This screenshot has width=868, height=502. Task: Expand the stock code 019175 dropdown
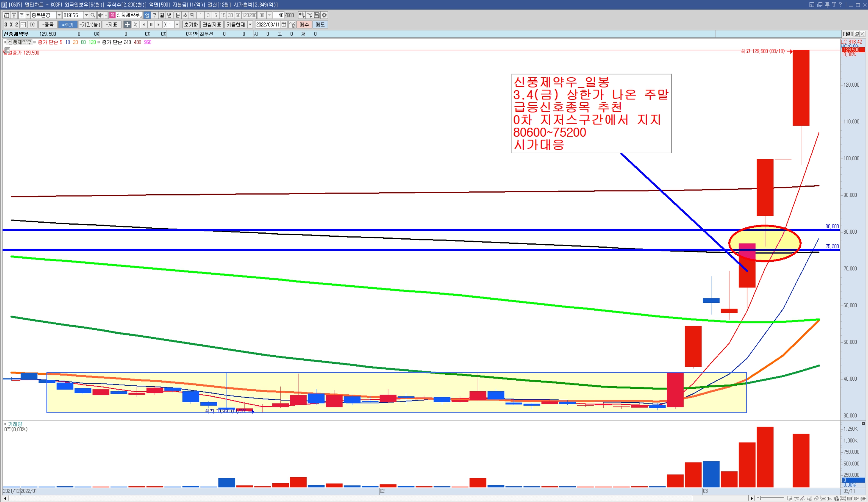coord(86,15)
